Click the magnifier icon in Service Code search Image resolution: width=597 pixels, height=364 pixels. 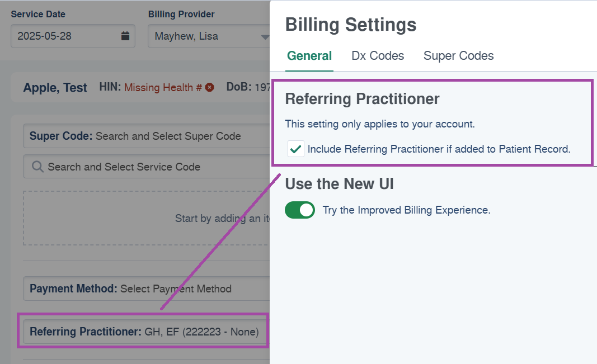tap(37, 167)
